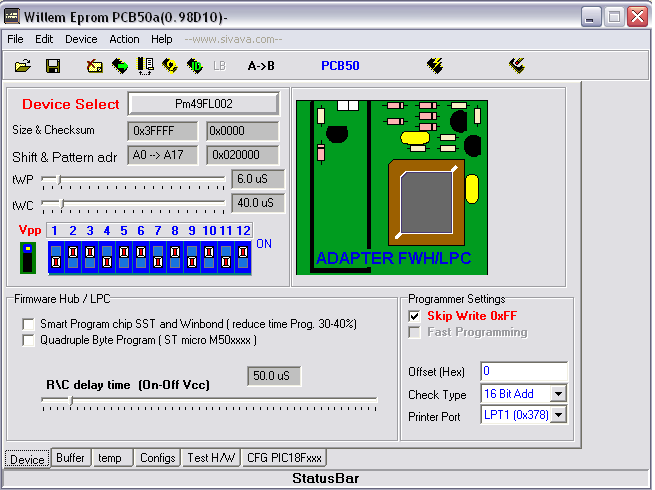Screen dimensions: 655x490
Task: Enable Quadruple Byte Program checkbox
Action: [x=28, y=340]
